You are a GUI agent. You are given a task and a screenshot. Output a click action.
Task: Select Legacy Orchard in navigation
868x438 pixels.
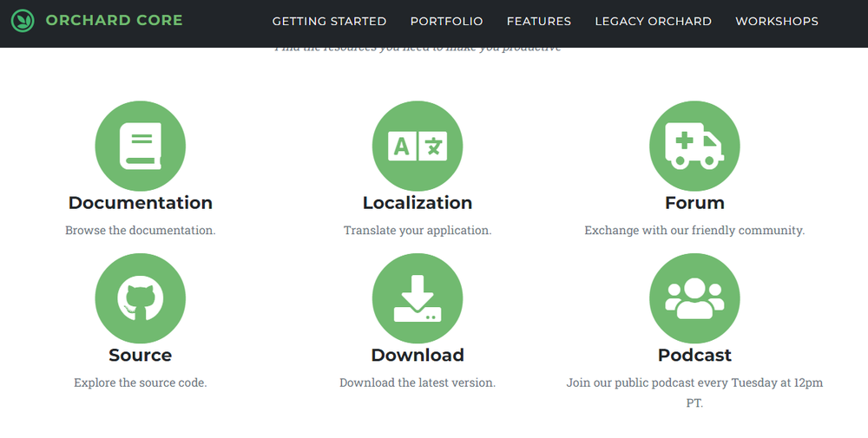click(654, 21)
